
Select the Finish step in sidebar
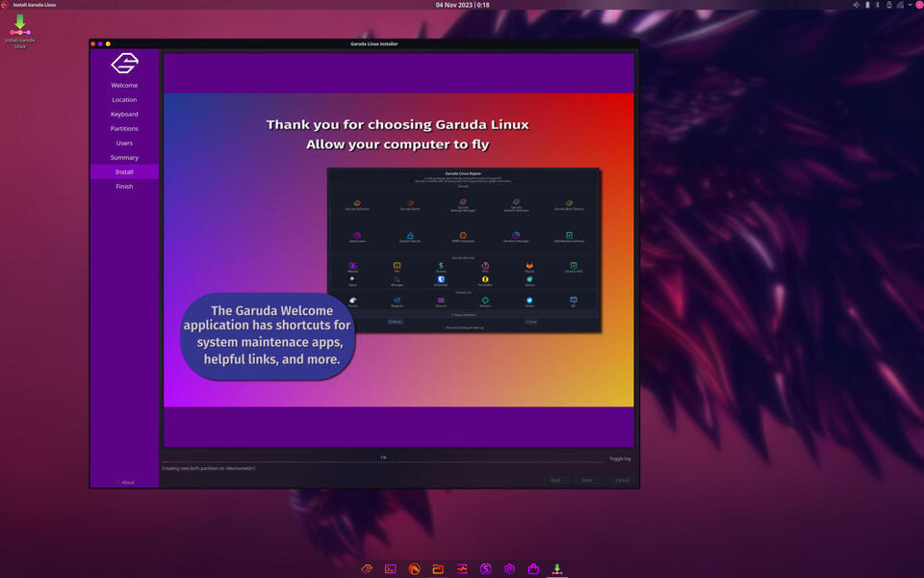point(124,186)
